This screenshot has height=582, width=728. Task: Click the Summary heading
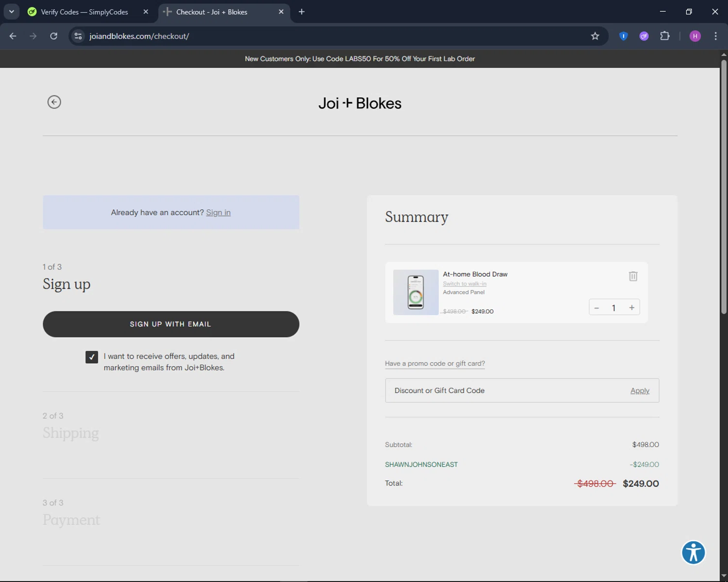click(416, 217)
